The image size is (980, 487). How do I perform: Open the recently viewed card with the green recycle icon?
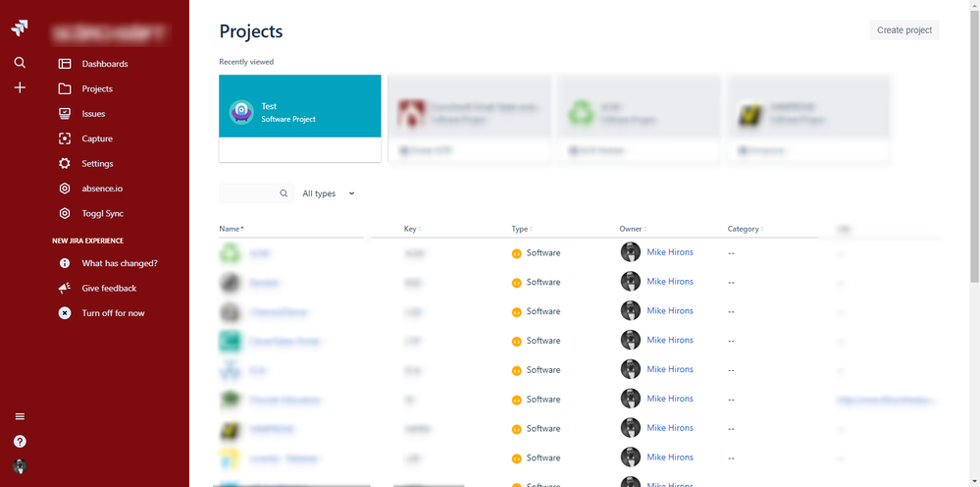pyautogui.click(x=640, y=118)
